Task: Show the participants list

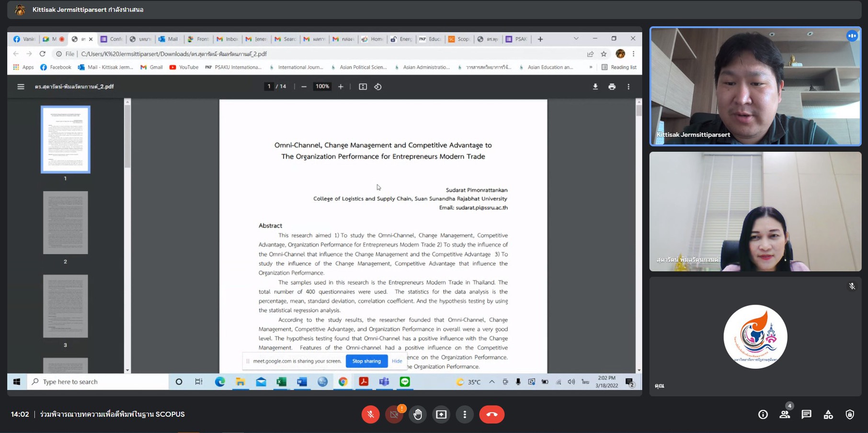Action: pyautogui.click(x=784, y=414)
